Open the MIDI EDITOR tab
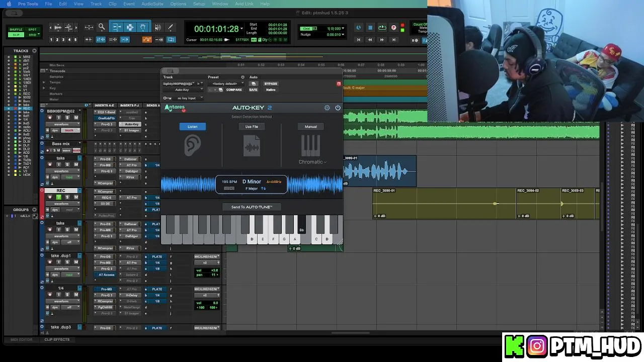Screen dimensions: 644x362 [x=21, y=339]
